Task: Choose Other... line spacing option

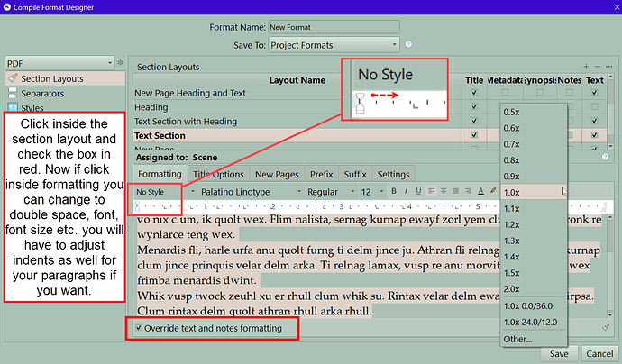Action: click(x=534, y=339)
